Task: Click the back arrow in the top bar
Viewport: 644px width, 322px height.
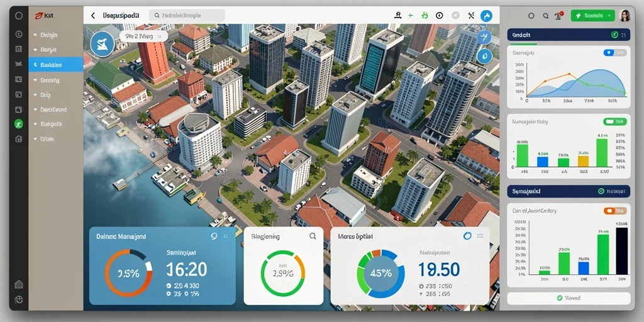Action: coord(93,16)
